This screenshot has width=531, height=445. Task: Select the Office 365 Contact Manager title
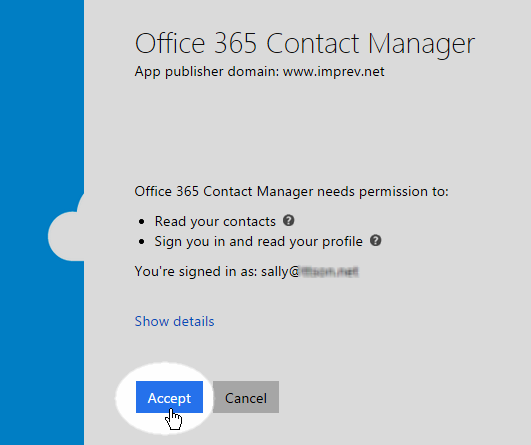tap(305, 44)
